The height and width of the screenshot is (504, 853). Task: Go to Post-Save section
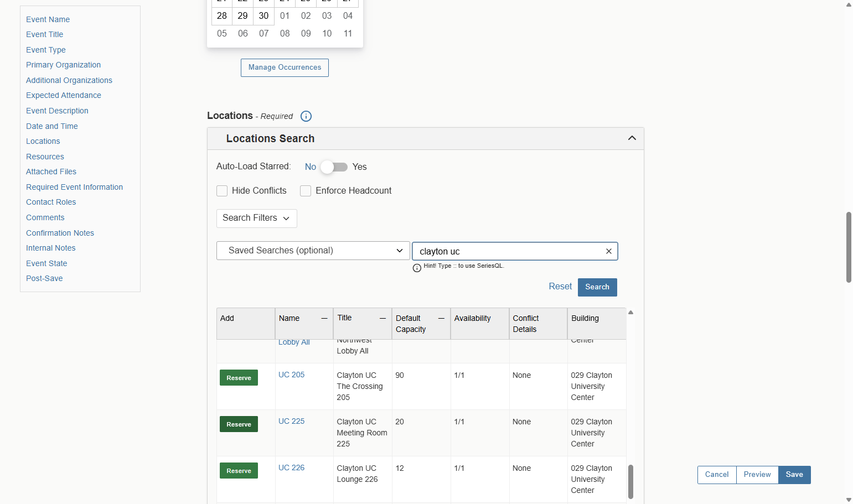(x=44, y=279)
